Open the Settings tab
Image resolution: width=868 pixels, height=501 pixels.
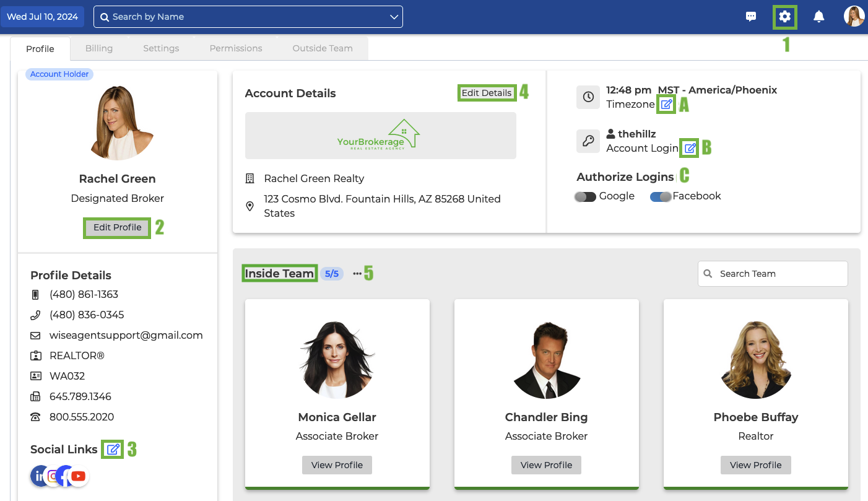pyautogui.click(x=161, y=48)
